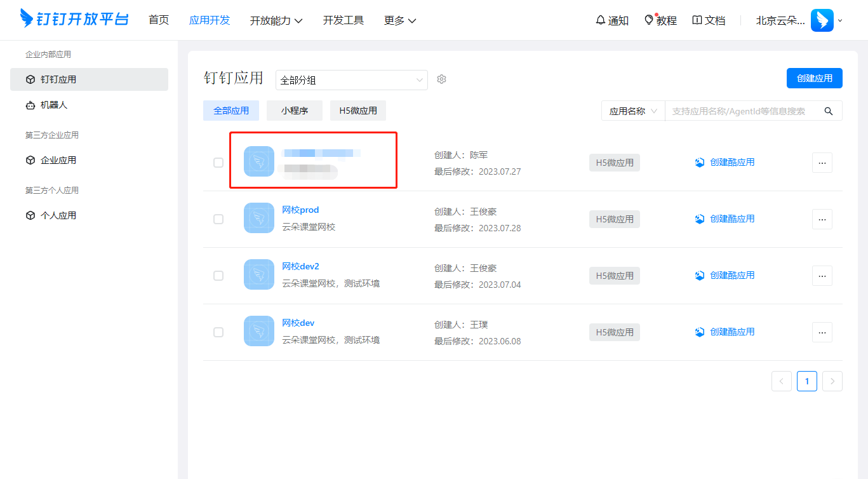868x479 pixels.
Task: Open more options for 网校dev row
Action: (822, 332)
